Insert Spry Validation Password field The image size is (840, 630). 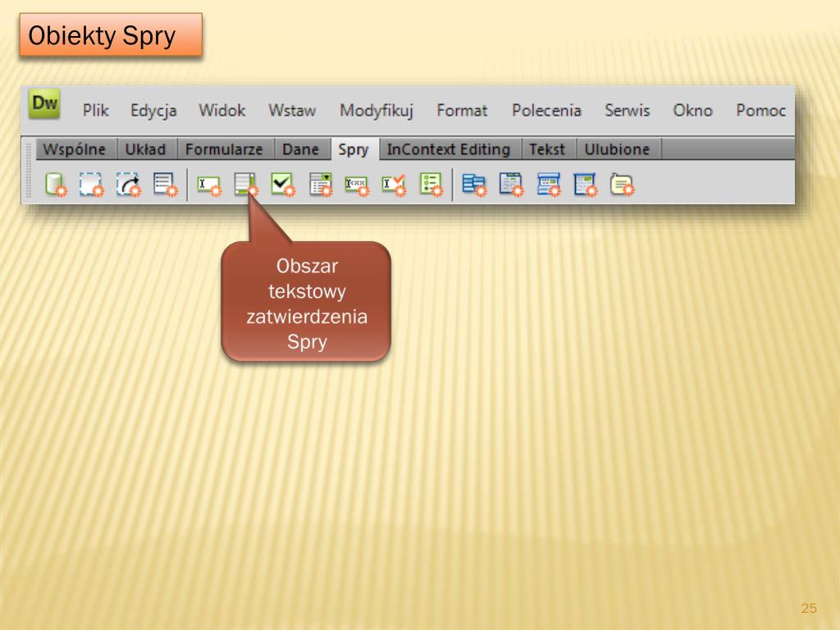pyautogui.click(x=357, y=186)
